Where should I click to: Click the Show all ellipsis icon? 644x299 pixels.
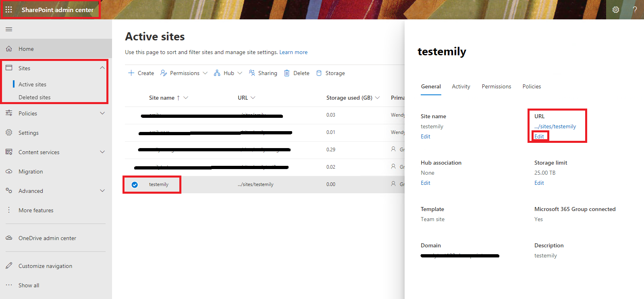(9, 285)
